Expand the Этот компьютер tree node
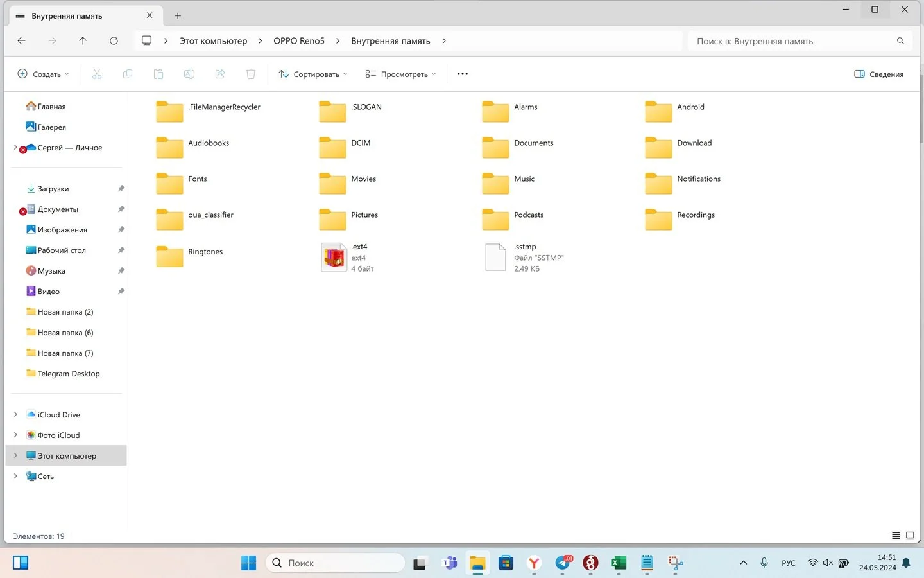Screen dimensions: 924x578 click(15, 456)
